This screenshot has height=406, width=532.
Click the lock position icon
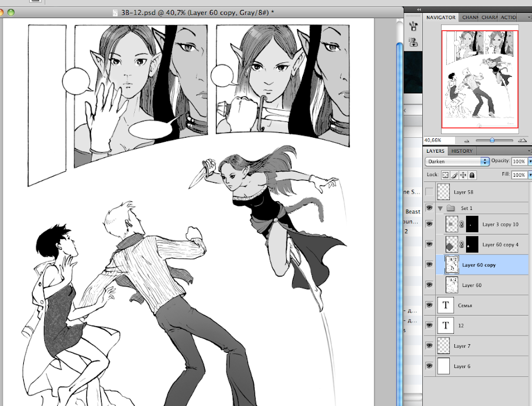tap(463, 175)
